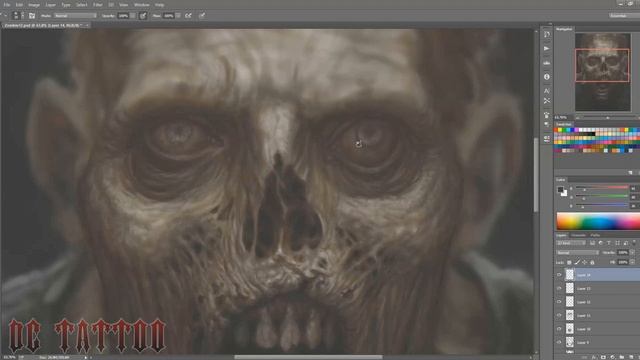The width and height of the screenshot is (640, 360).
Task: Open the File menu
Action: tap(7, 5)
